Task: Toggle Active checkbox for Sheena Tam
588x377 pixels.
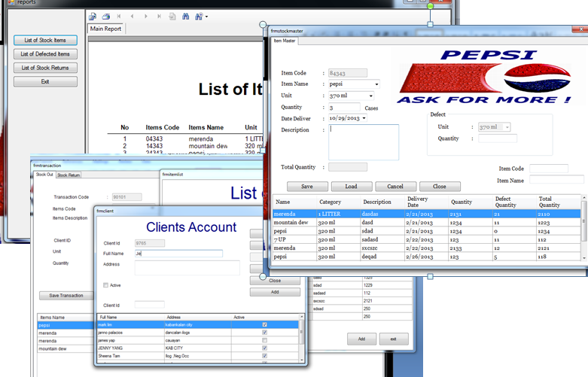Action: coord(265,356)
